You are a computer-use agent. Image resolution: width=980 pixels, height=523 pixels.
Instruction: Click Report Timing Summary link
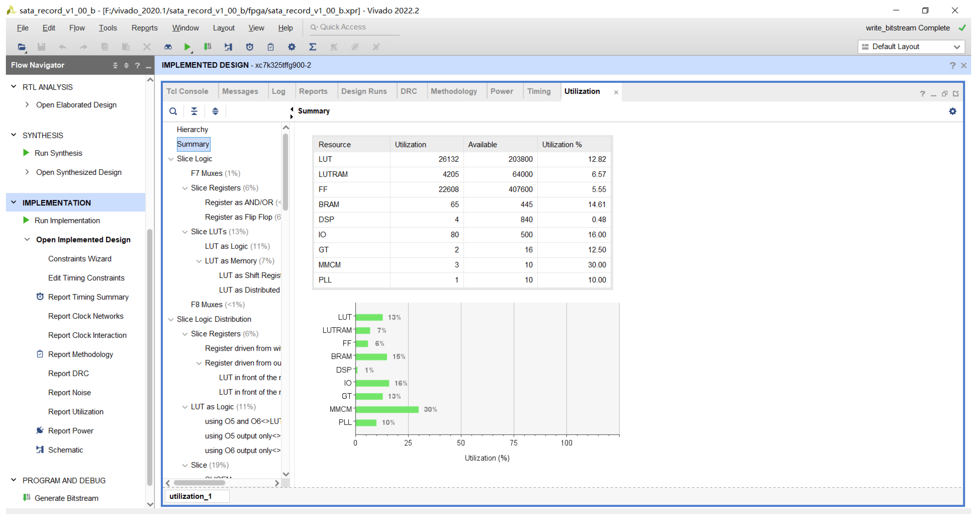[88, 297]
